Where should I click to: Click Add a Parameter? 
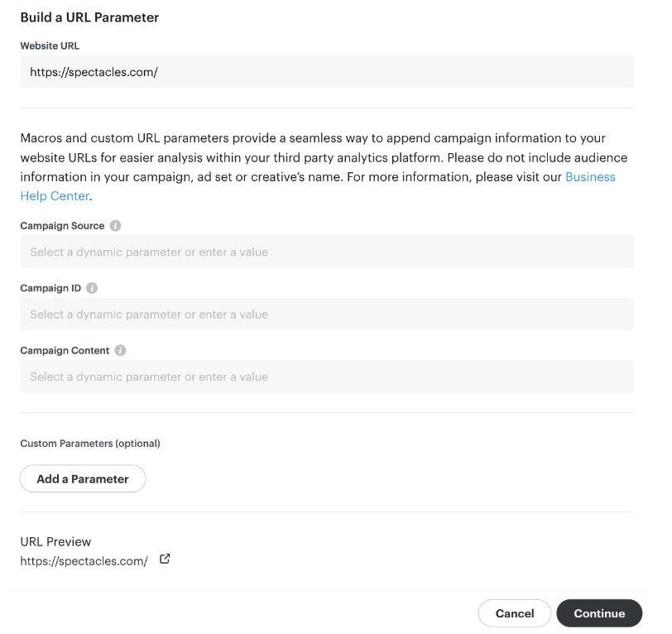click(82, 478)
